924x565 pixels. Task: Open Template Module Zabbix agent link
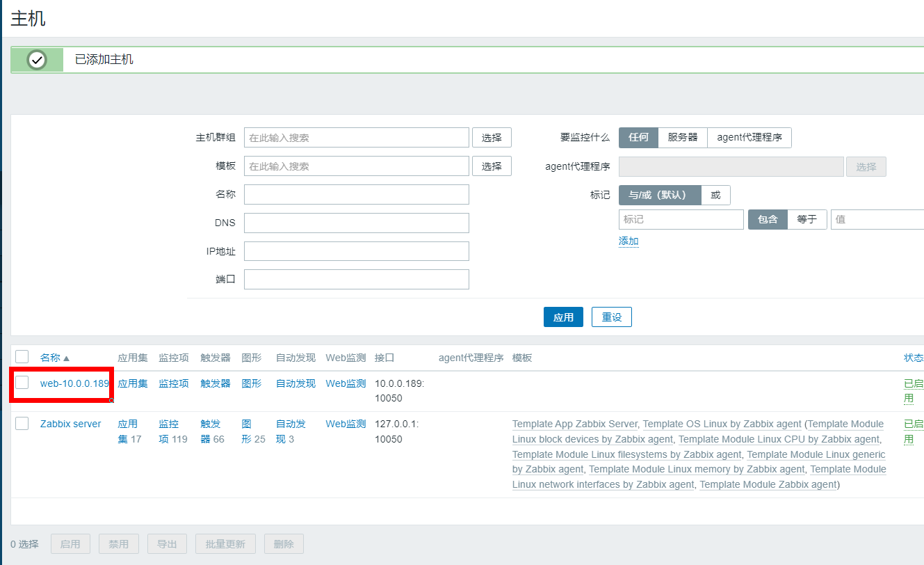tap(768, 484)
